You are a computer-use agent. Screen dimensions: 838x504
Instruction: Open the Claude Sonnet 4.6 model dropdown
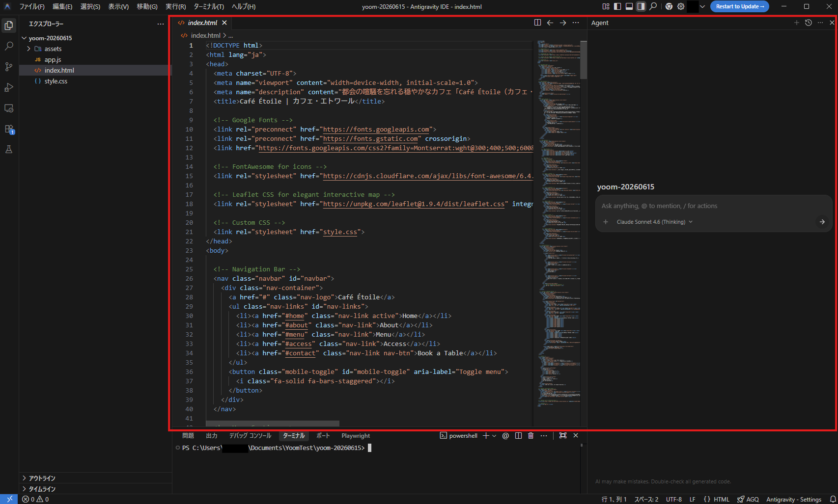[654, 222]
